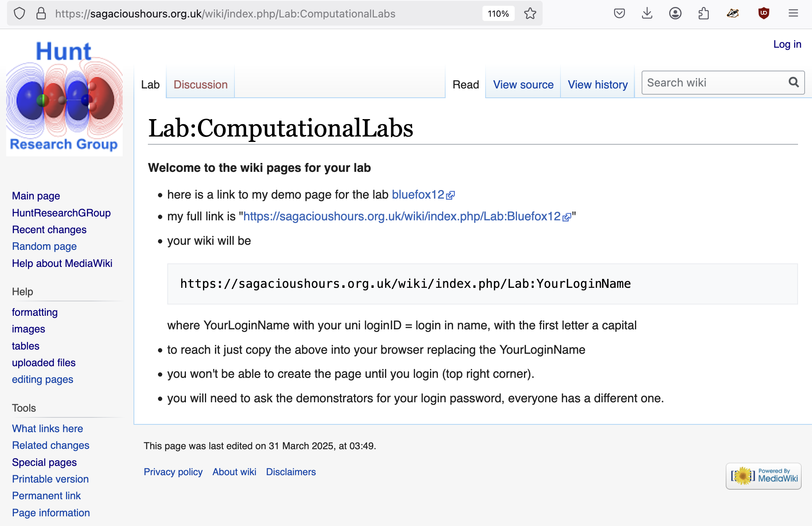Visit the Random page sidebar link
This screenshot has height=526, width=812.
[44, 246]
